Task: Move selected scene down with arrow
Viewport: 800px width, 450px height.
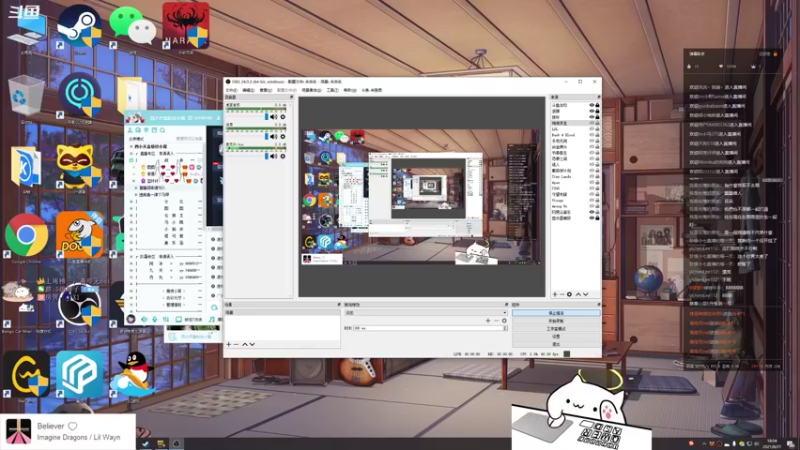Action: click(x=252, y=344)
